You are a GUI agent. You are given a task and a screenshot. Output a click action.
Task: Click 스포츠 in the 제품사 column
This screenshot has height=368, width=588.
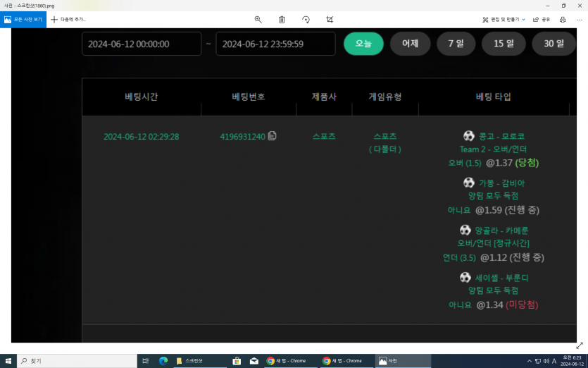click(324, 136)
